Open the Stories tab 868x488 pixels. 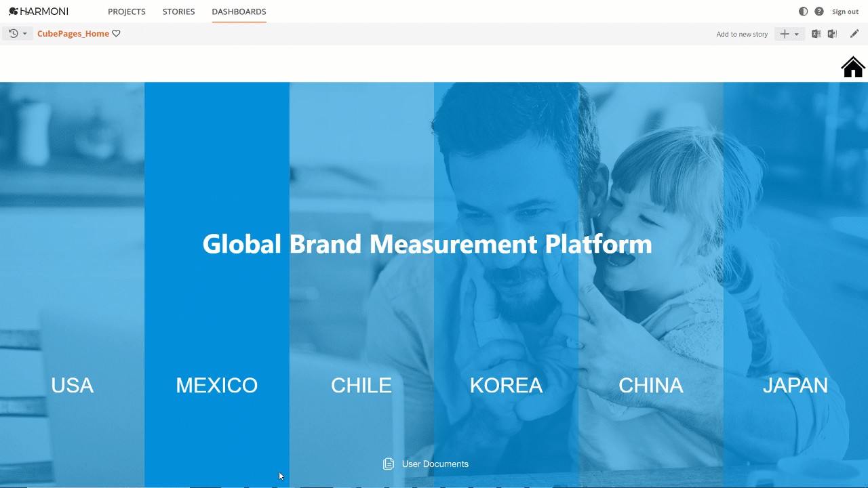tap(179, 12)
